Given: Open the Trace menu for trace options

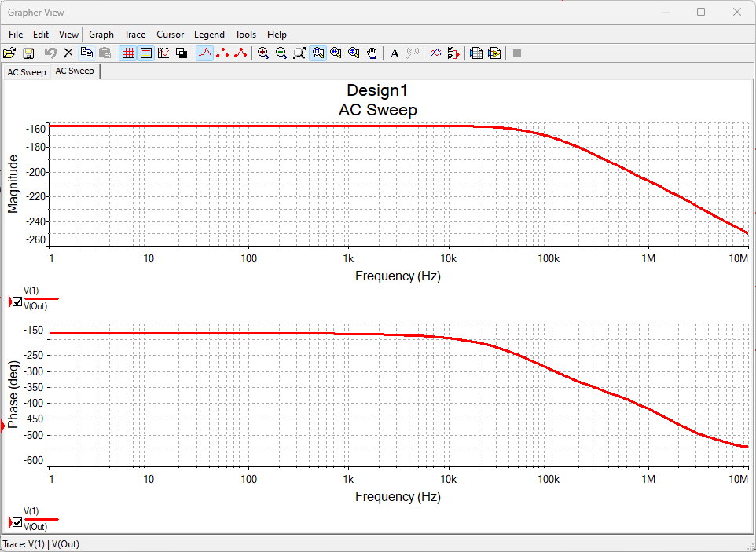Looking at the screenshot, I should (x=134, y=34).
